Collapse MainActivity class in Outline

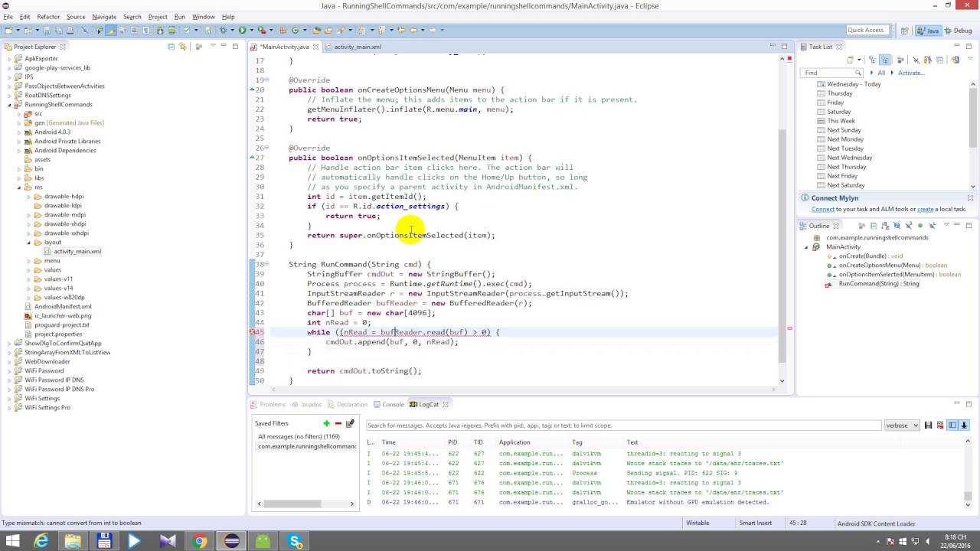[x=806, y=247]
